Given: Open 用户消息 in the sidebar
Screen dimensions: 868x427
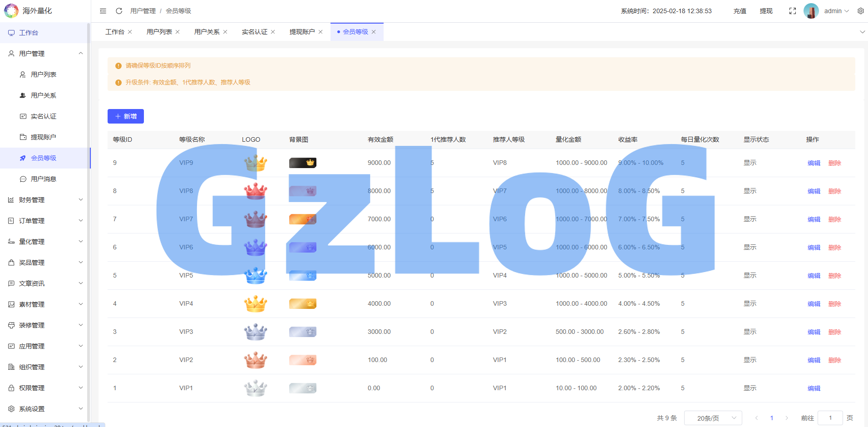Looking at the screenshot, I should coord(44,179).
